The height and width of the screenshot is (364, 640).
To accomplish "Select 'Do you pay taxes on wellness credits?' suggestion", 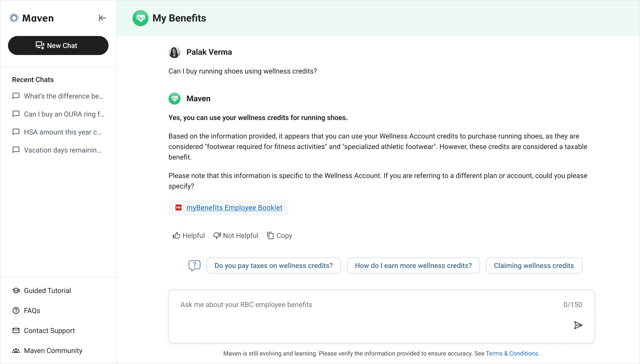I will tap(273, 265).
